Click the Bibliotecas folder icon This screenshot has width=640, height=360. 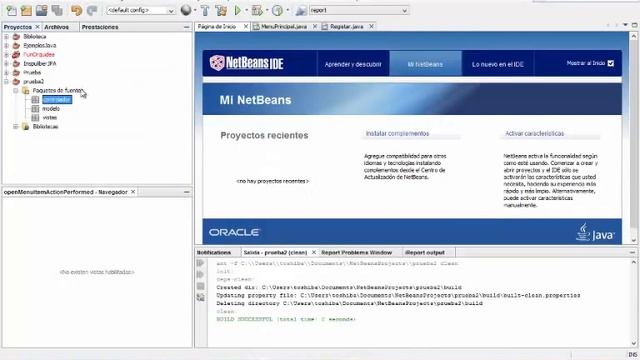(26, 127)
